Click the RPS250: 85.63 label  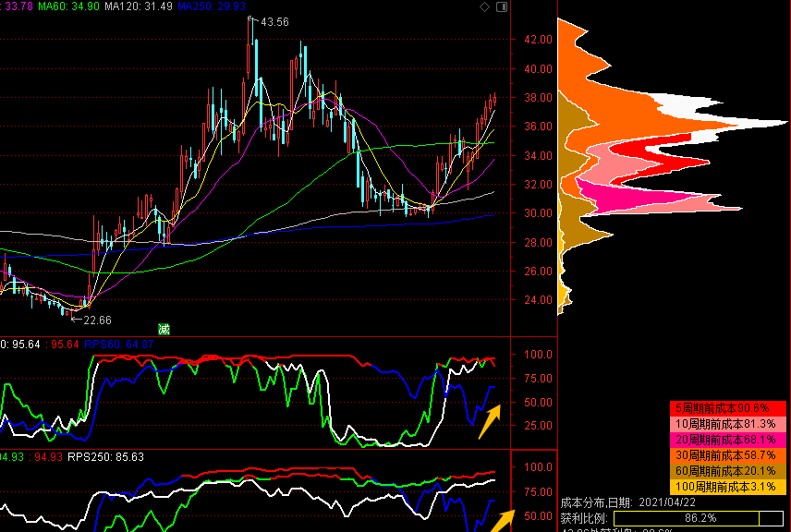pos(105,457)
